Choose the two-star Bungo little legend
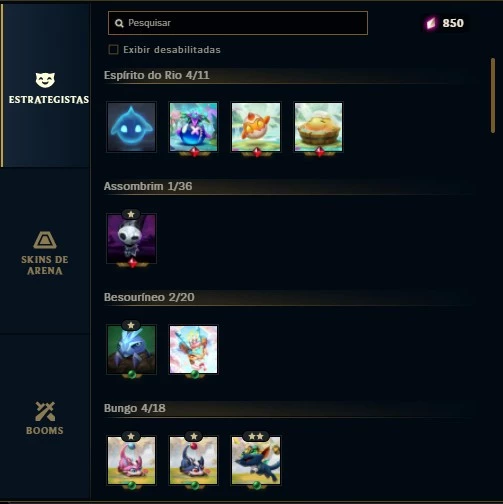 tap(256, 460)
